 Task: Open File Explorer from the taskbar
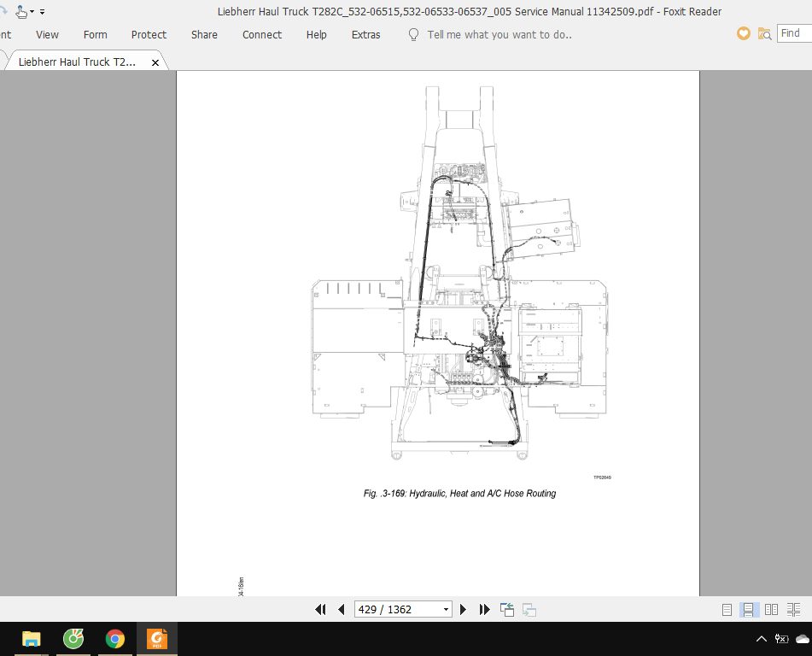32,638
